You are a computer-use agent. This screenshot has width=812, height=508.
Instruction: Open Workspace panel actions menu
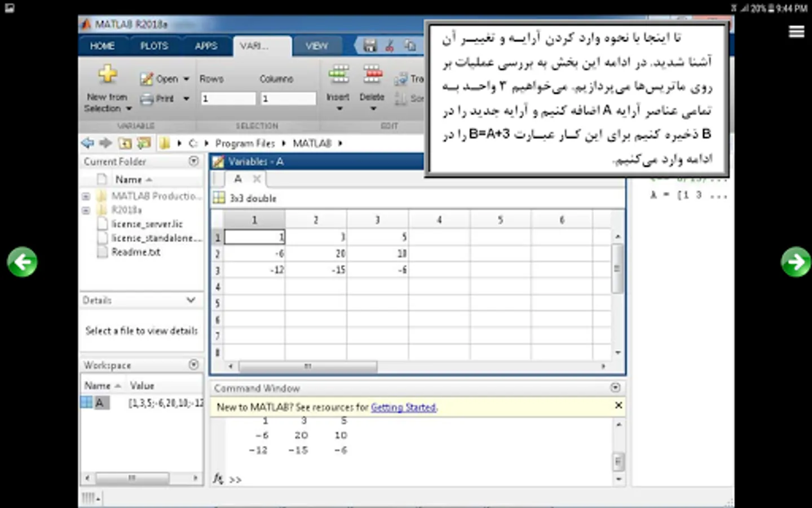pyautogui.click(x=193, y=365)
